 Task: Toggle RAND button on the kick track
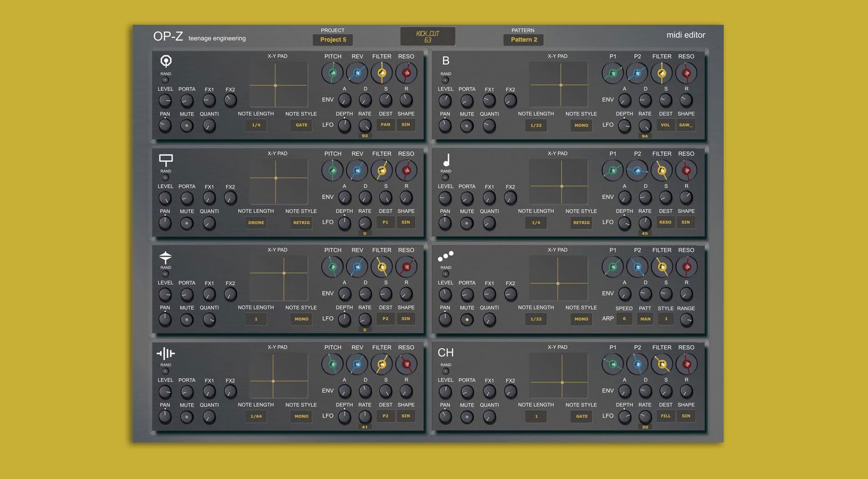point(165,80)
